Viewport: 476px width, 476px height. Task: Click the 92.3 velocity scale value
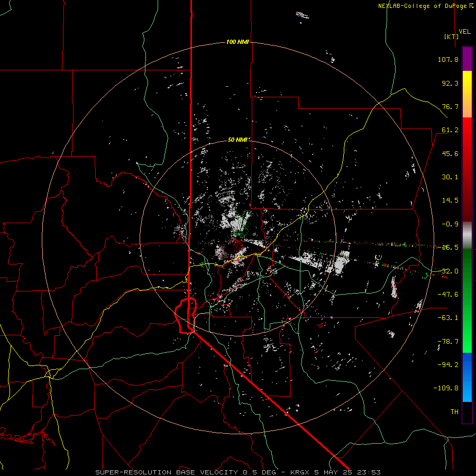click(x=450, y=83)
